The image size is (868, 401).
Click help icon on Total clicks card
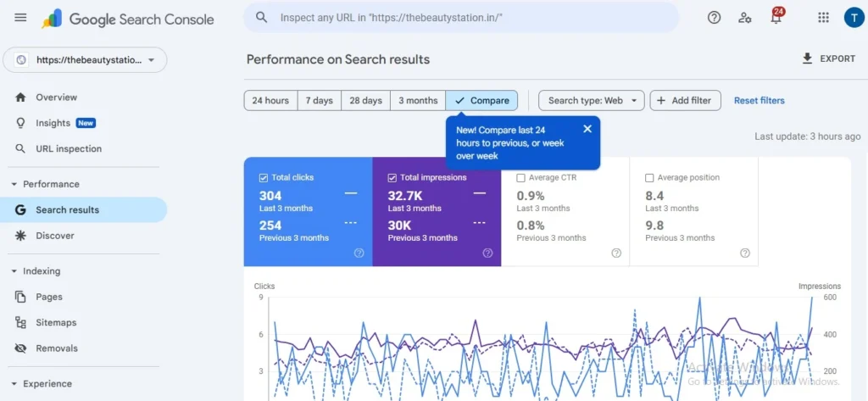(x=359, y=253)
